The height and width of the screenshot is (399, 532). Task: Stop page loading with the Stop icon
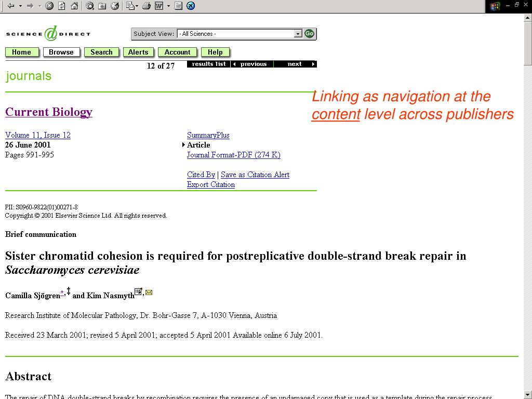pos(49,5)
